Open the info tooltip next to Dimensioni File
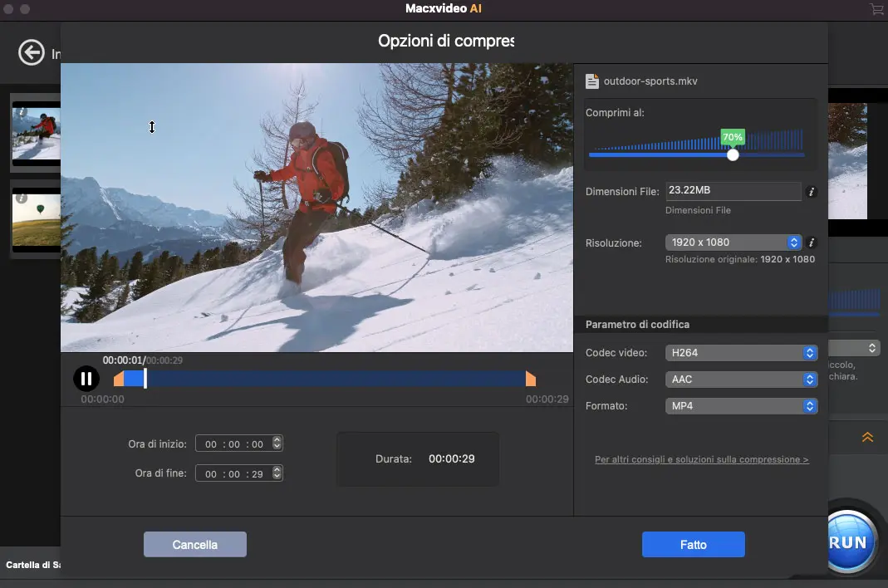 pos(812,192)
